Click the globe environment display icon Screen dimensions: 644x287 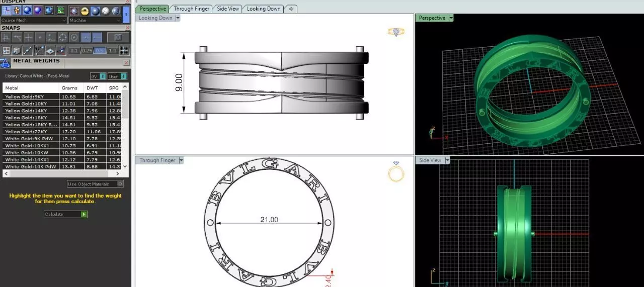coord(49,11)
